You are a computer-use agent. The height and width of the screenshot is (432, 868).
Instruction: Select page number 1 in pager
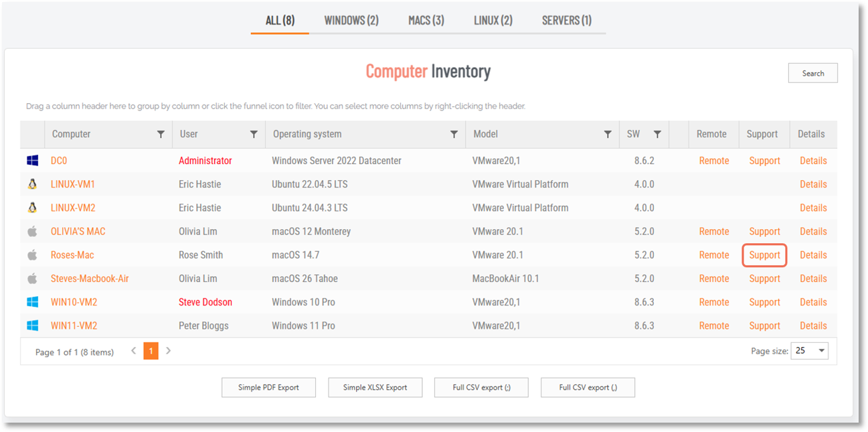tap(151, 351)
